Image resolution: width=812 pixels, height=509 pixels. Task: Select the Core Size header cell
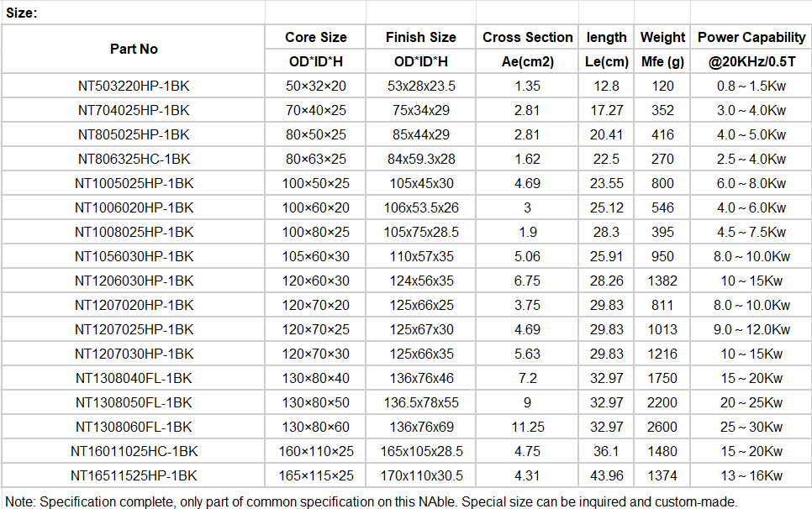click(315, 37)
